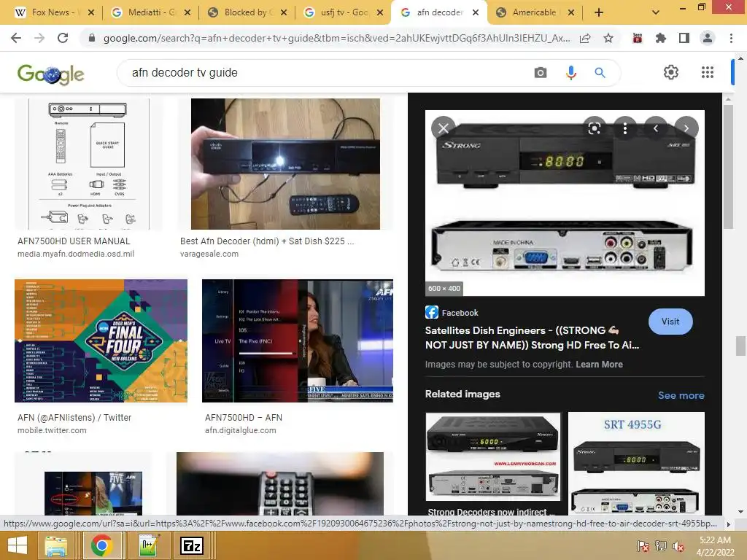
Task: Go forward in browser history
Action: (x=39, y=38)
